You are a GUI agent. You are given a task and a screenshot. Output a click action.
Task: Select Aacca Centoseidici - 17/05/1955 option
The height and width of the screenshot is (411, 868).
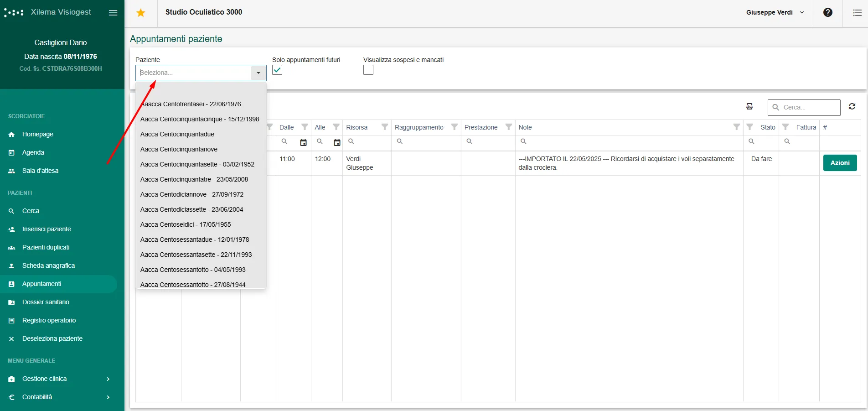click(201, 224)
